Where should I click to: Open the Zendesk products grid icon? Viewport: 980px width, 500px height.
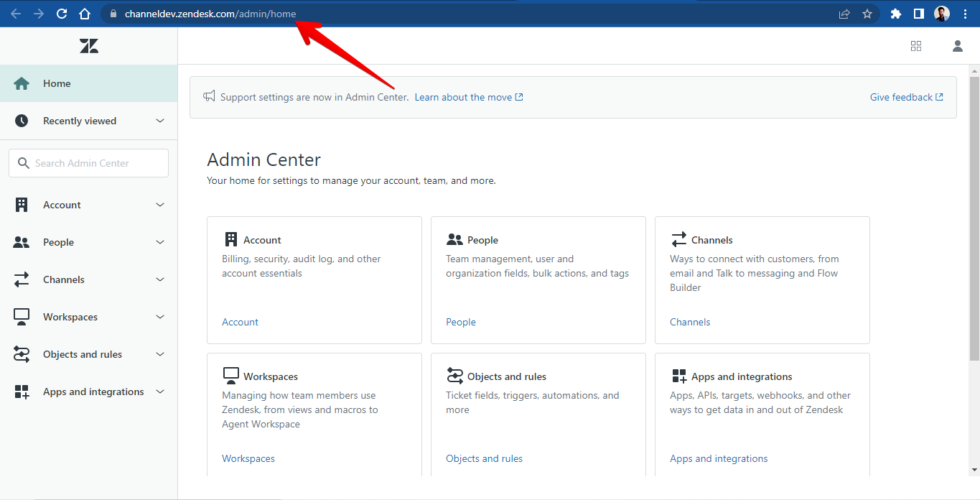916,46
